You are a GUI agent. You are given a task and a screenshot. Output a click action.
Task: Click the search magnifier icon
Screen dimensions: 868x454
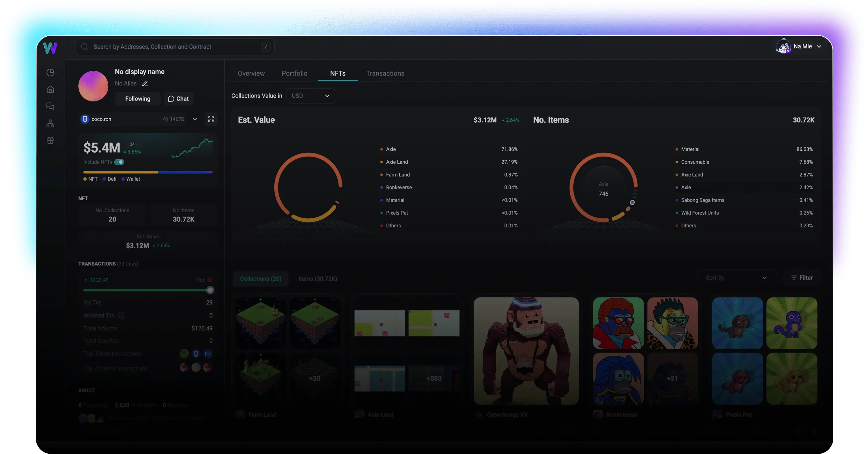pyautogui.click(x=85, y=47)
